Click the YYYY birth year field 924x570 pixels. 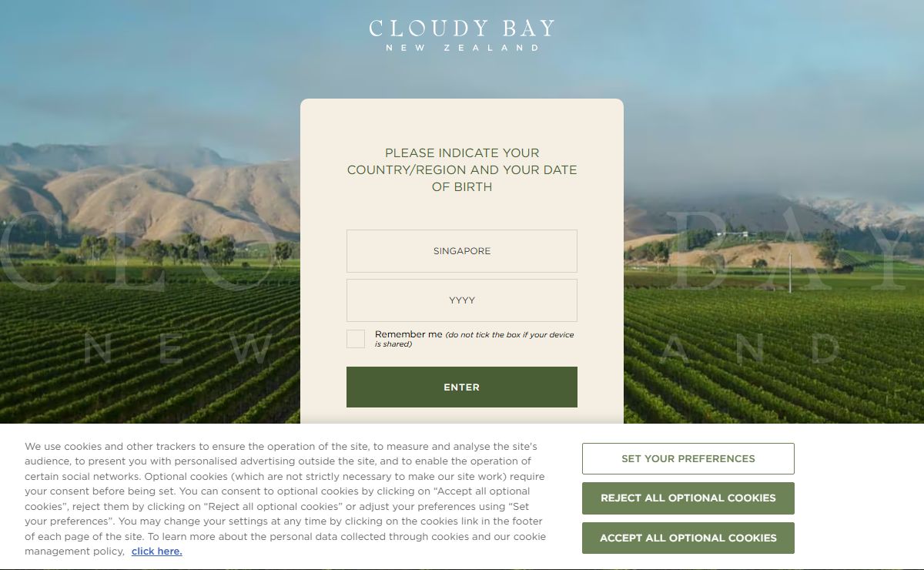[x=462, y=300]
